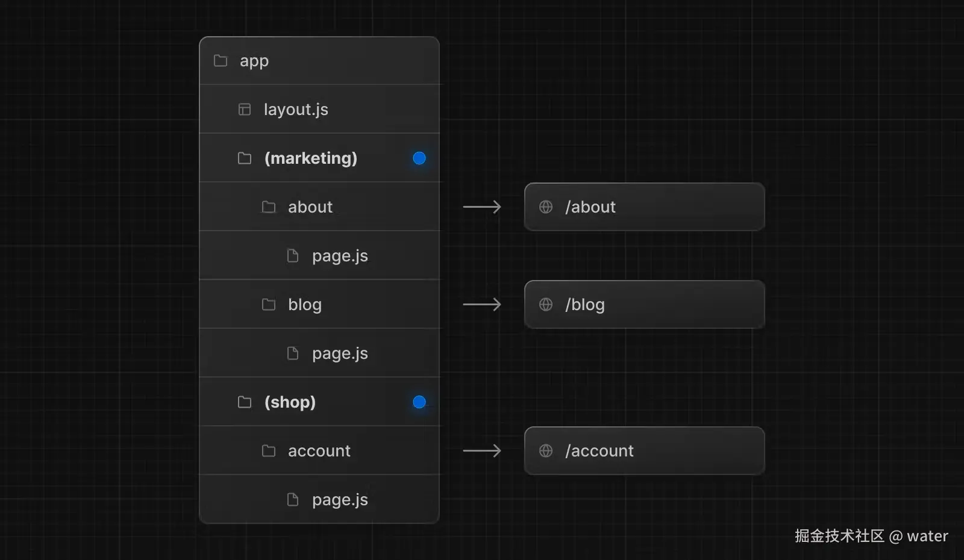Viewport: 964px width, 560px height.
Task: Click the arrow pointing to /account
Action: point(482,451)
